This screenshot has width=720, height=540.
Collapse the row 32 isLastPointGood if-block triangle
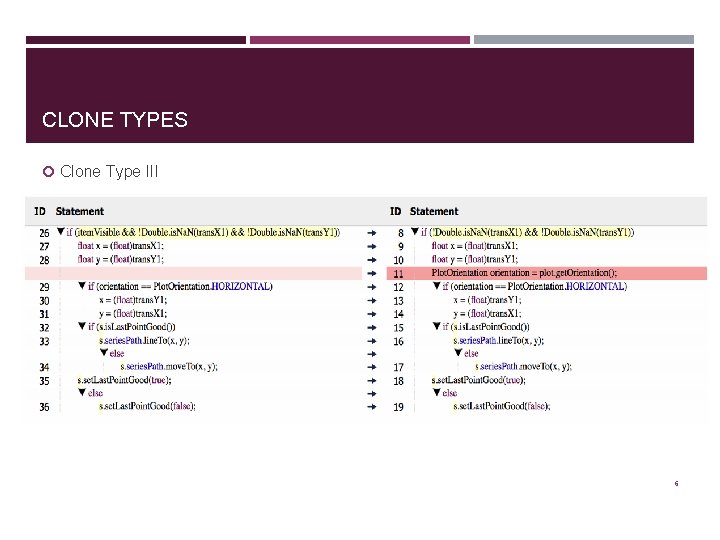point(82,326)
